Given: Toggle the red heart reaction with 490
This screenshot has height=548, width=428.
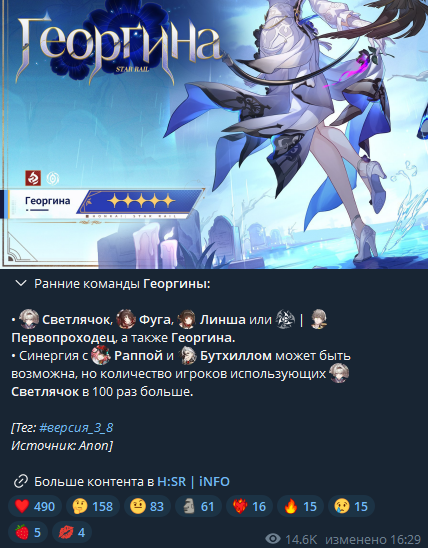Looking at the screenshot, I should click(x=35, y=506).
